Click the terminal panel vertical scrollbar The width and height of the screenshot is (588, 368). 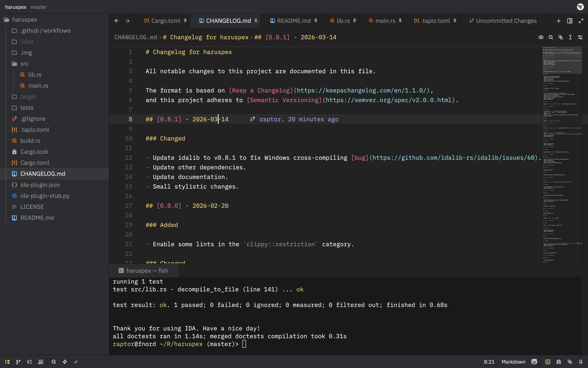pos(584,316)
